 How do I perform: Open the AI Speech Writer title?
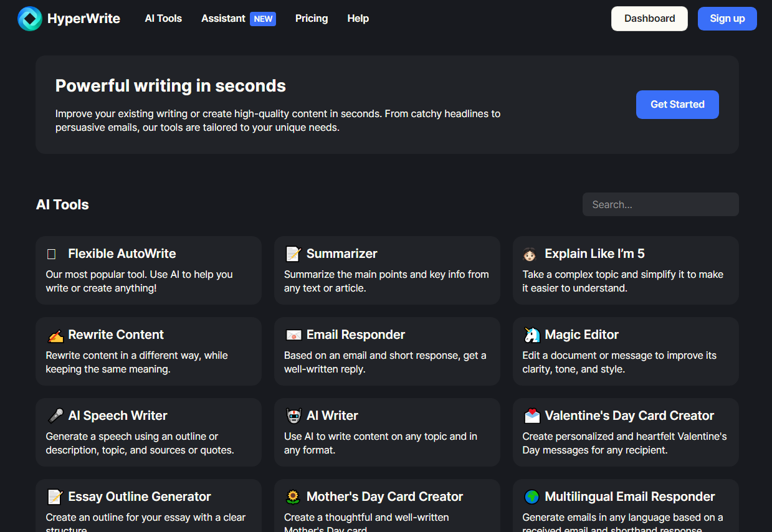[118, 416]
